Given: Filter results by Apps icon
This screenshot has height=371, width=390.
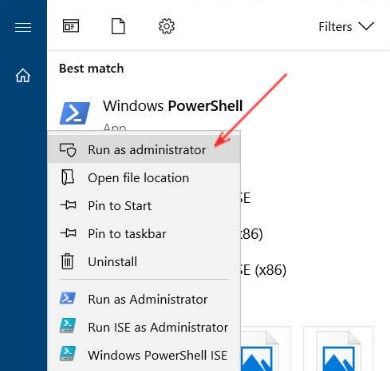Looking at the screenshot, I should (71, 26).
